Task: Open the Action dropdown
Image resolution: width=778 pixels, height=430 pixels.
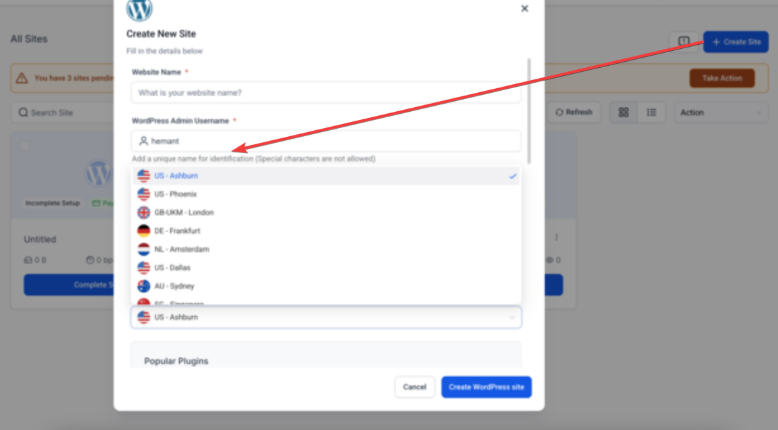Action: coord(721,113)
